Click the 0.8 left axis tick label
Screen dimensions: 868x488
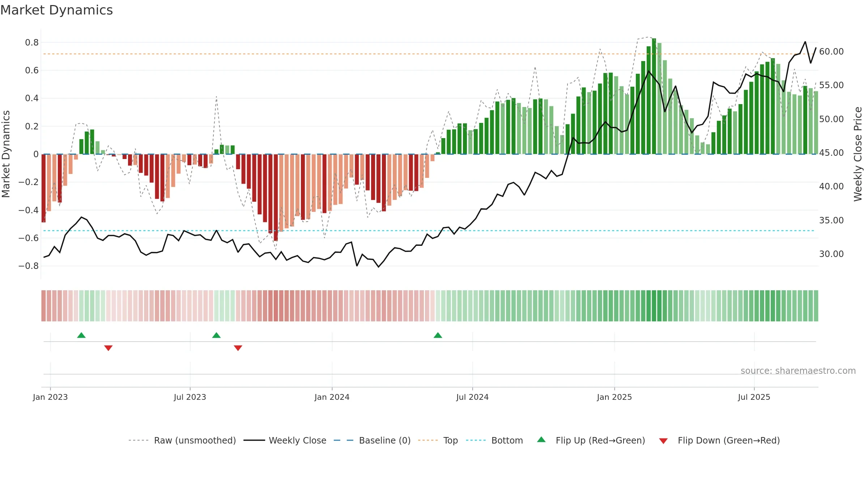[x=32, y=42]
